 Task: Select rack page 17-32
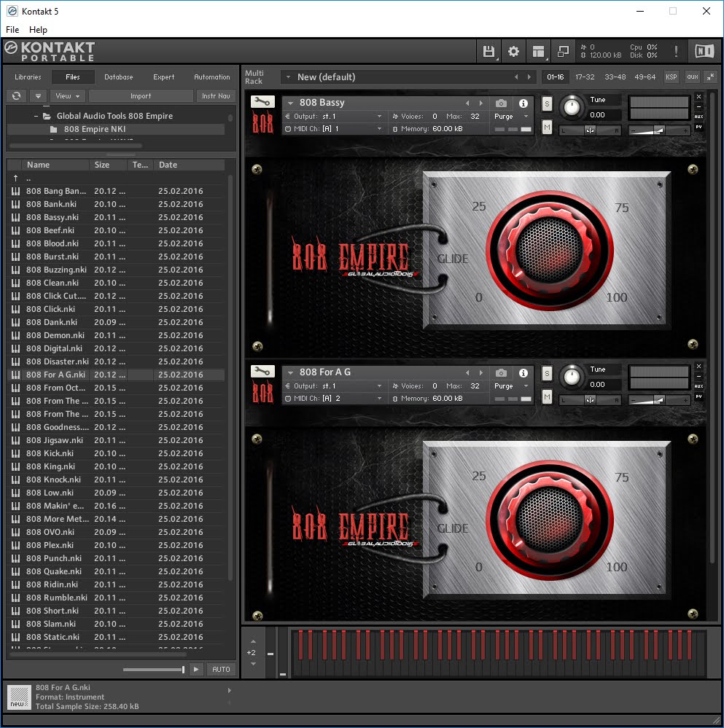(x=585, y=77)
